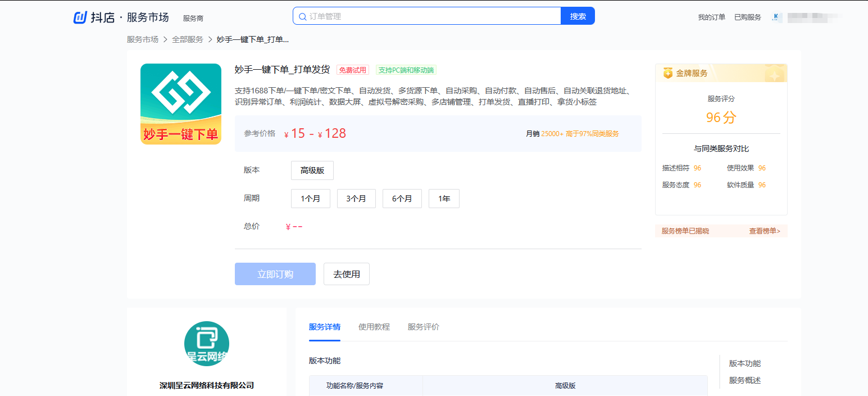This screenshot has height=396, width=868.
Task: Click the ¥15 - ¥128 reference price
Action: point(315,133)
